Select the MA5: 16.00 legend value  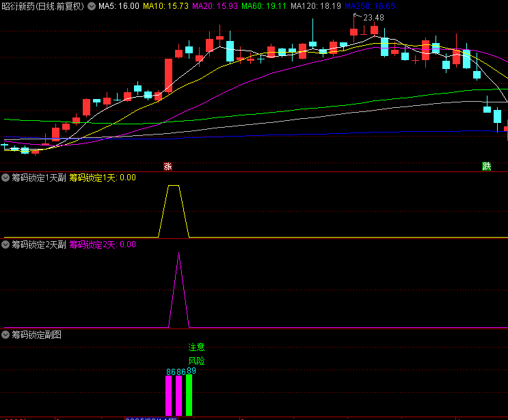click(x=118, y=6)
